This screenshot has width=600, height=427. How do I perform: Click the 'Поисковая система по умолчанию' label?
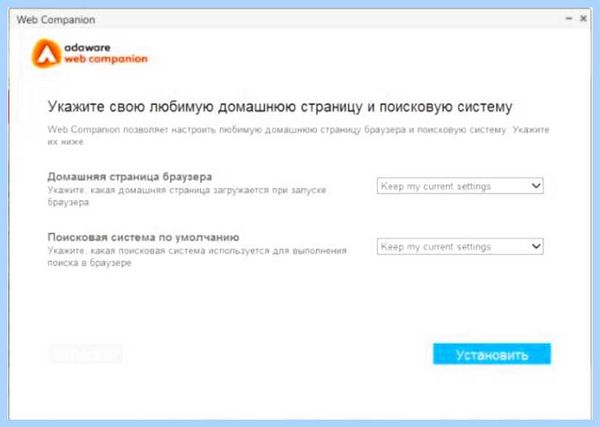coord(143,237)
